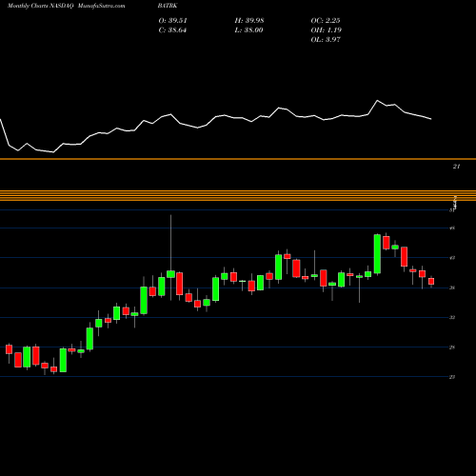Image resolution: width=476 pixels, height=476 pixels.
Task: Click the 'OC: 2.25' value
Action: tap(326, 21)
